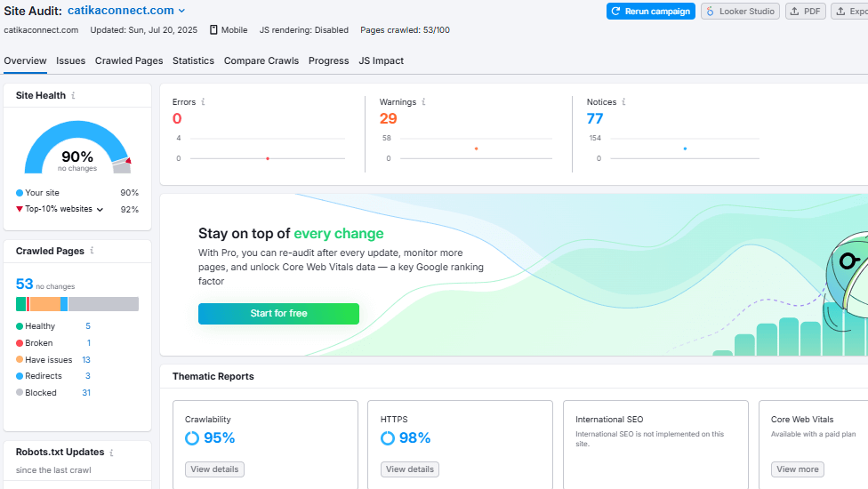Click the red dot on Errors chart
868x489 pixels.
pyautogui.click(x=268, y=159)
